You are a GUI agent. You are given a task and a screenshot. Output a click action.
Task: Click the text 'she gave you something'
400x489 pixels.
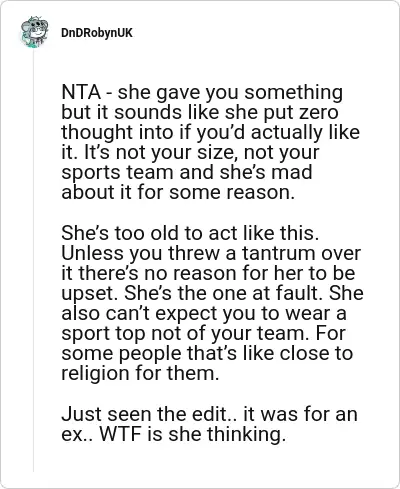230,93
